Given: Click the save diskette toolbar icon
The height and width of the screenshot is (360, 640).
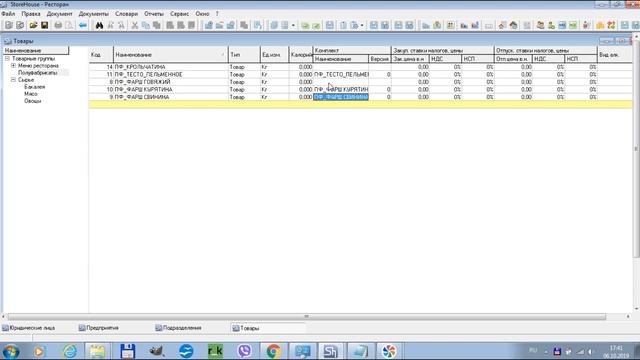Looking at the screenshot, I should click(x=44, y=25).
